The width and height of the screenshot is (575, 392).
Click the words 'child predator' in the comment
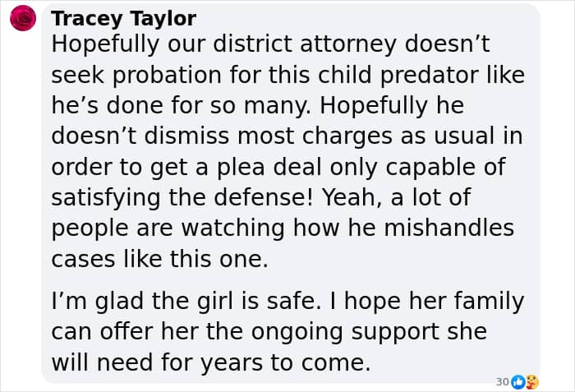tap(398, 75)
